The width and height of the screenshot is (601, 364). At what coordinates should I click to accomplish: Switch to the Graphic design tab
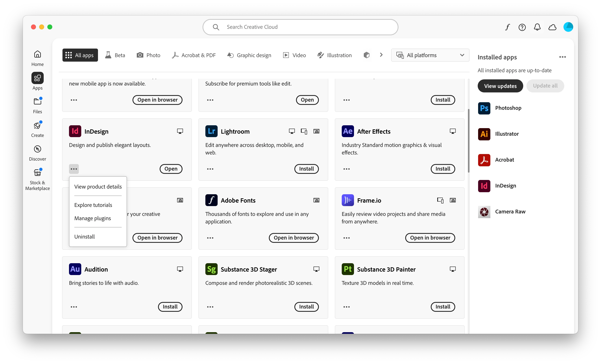[249, 55]
